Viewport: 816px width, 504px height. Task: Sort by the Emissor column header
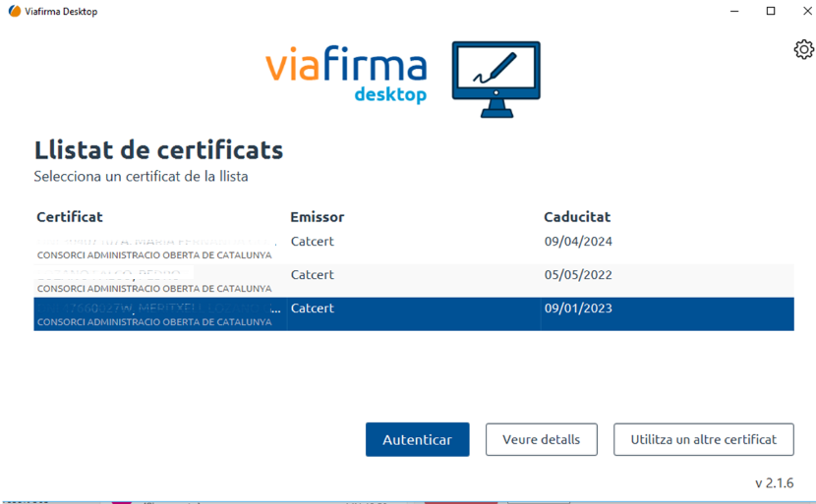pyautogui.click(x=317, y=217)
